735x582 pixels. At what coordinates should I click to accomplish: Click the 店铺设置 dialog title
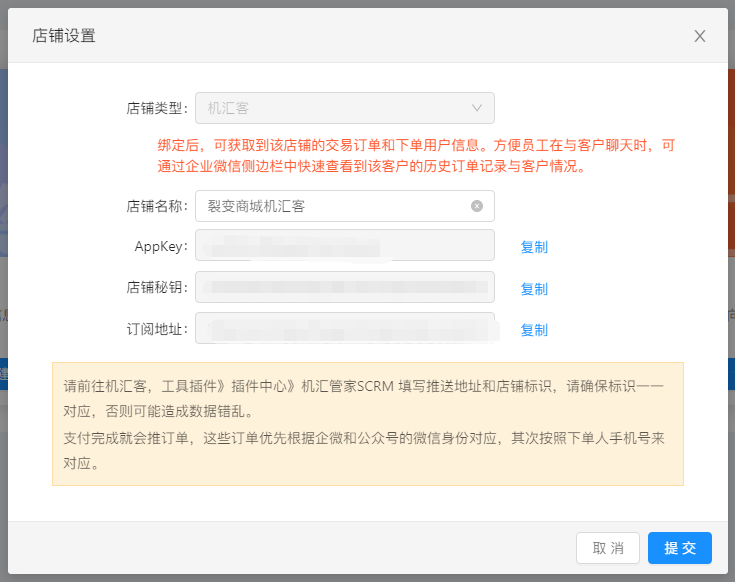click(x=64, y=36)
